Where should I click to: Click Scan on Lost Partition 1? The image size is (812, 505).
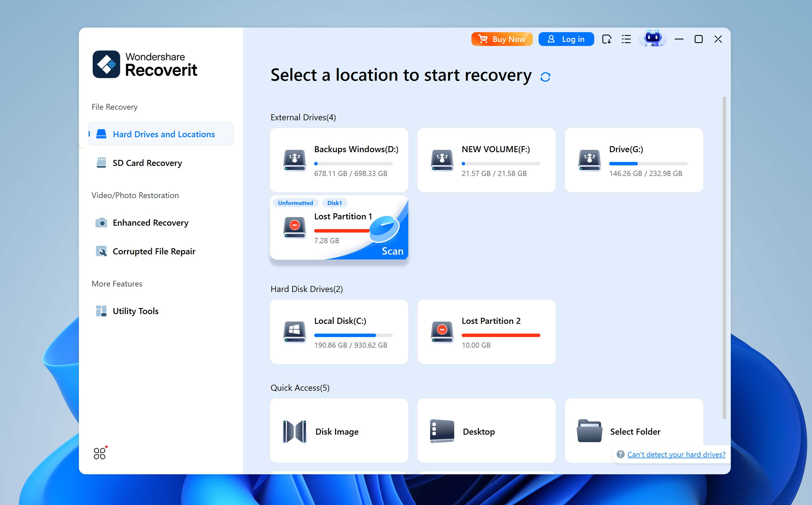(x=393, y=251)
